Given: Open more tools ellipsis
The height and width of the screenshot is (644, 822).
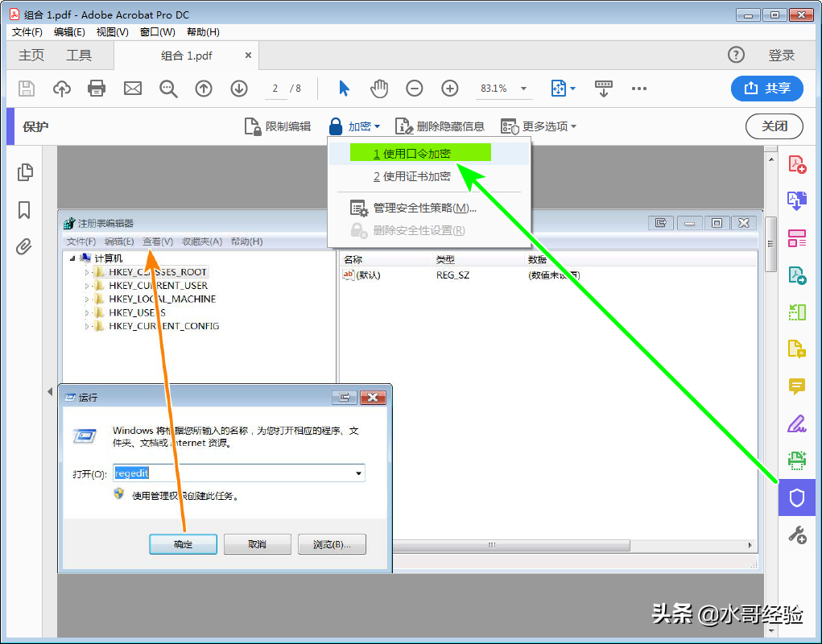Looking at the screenshot, I should (639, 89).
